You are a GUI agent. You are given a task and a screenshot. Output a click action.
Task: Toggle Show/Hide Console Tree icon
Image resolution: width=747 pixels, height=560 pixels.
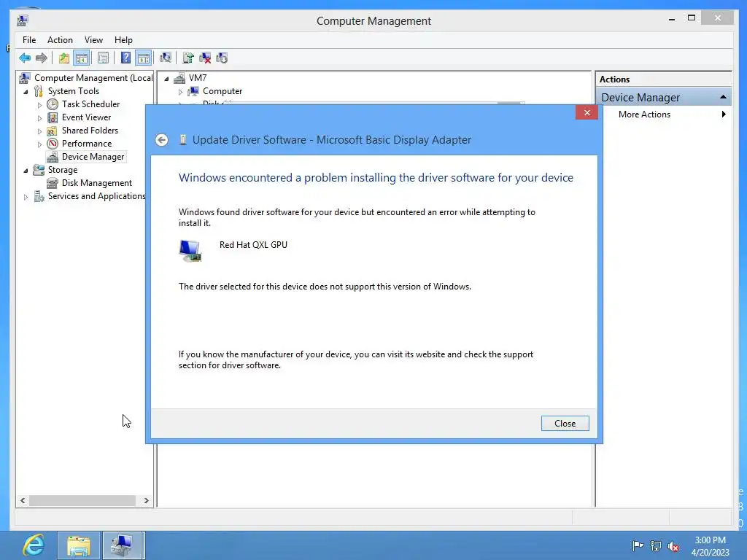[x=82, y=58]
